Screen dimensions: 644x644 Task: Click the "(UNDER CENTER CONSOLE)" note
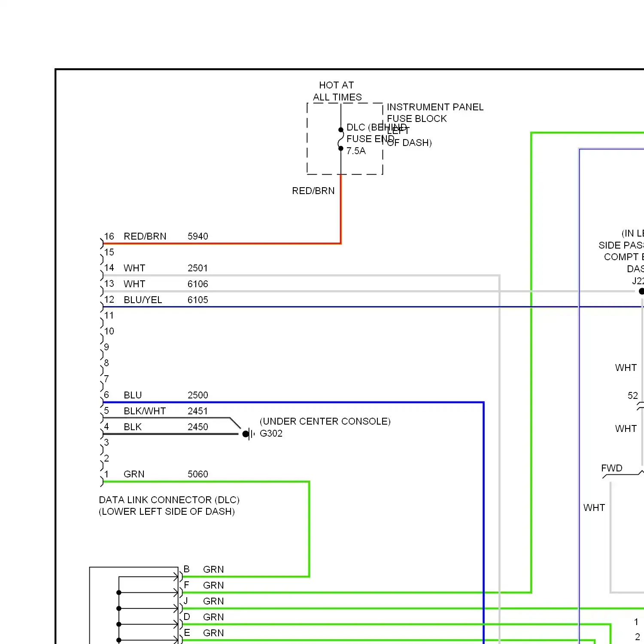pos(325,422)
